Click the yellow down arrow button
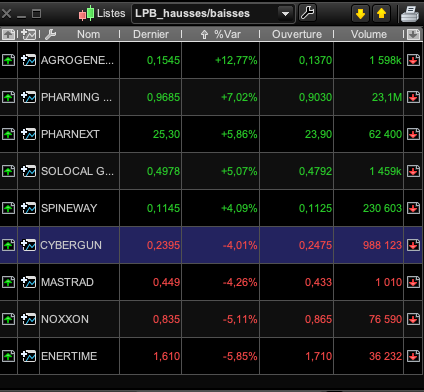Screen dimensions: 424x392 pyautogui.click(x=360, y=14)
